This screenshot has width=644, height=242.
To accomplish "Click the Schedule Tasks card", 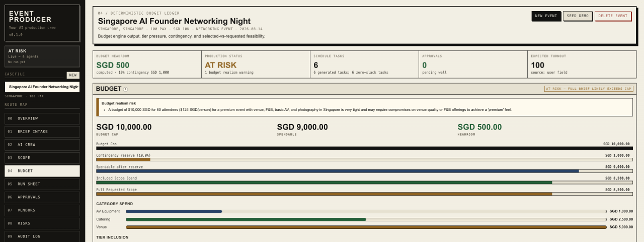I will pyautogui.click(x=364, y=65).
